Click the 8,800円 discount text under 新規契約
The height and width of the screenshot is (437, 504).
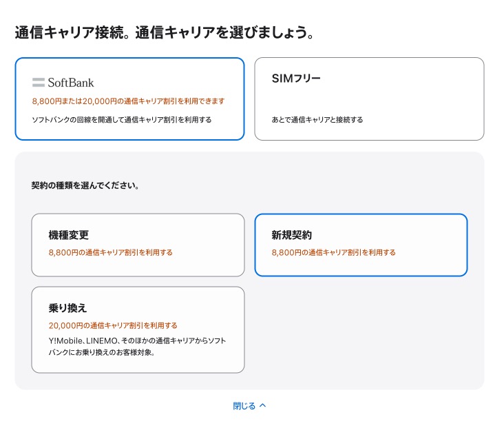333,252
